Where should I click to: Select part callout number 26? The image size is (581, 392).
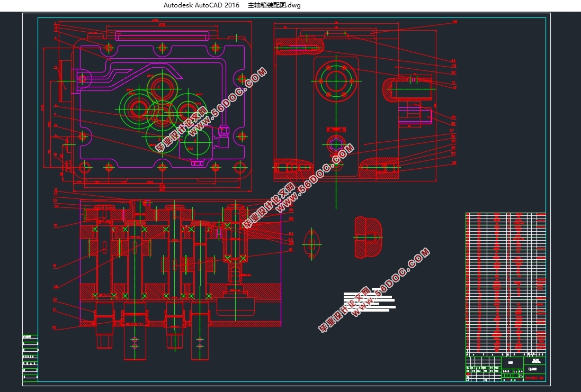[291, 210]
